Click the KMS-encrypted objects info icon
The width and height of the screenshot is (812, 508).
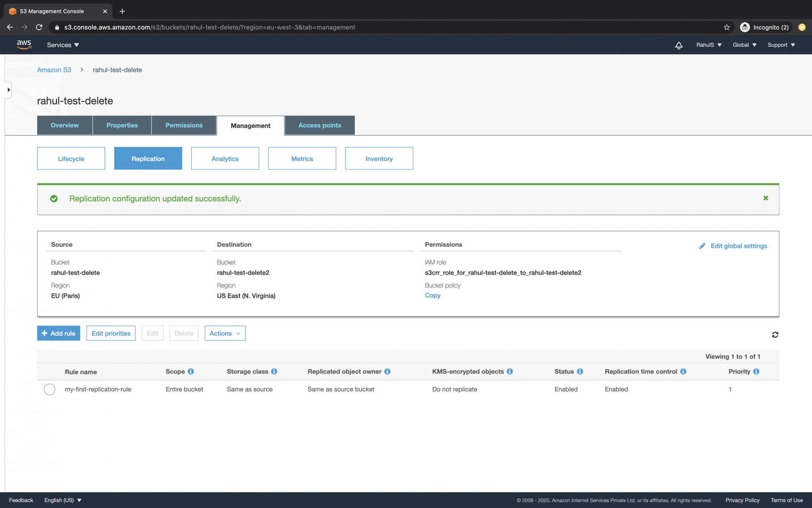pyautogui.click(x=510, y=371)
